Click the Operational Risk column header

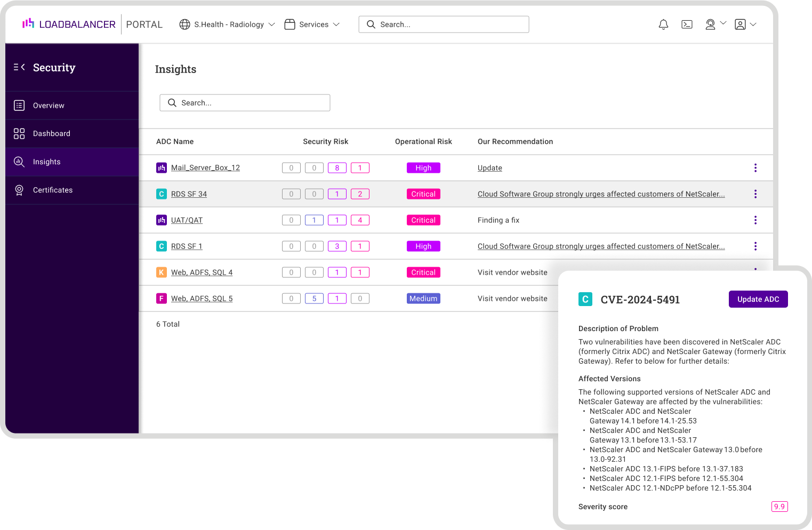(423, 142)
